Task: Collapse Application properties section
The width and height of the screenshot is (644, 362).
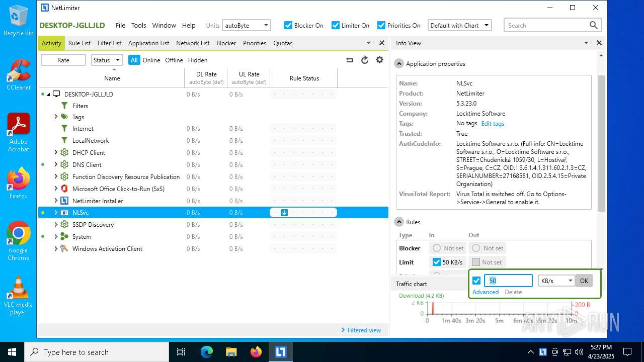Action: pyautogui.click(x=399, y=64)
